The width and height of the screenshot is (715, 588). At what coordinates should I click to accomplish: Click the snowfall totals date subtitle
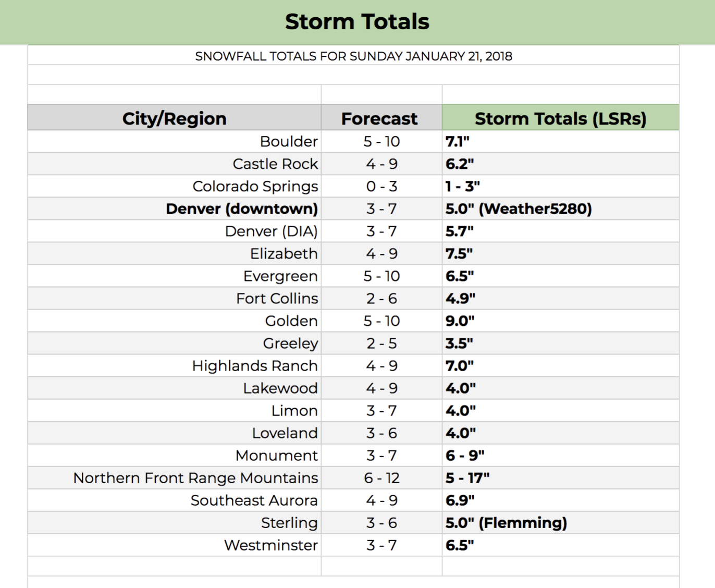click(353, 56)
